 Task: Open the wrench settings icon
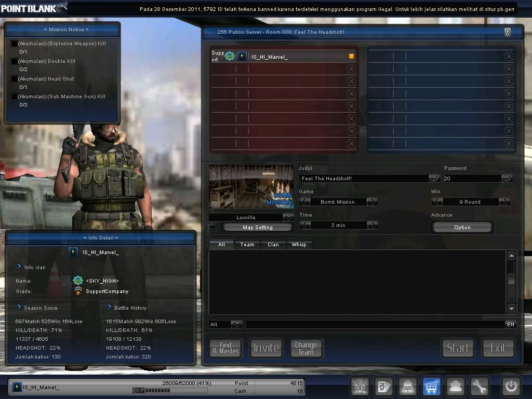[x=479, y=386]
